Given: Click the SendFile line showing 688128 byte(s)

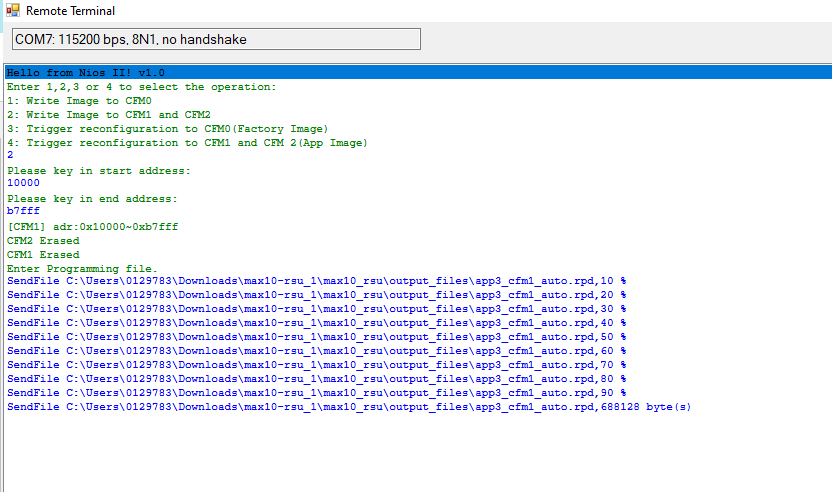Looking at the screenshot, I should 348,407.
